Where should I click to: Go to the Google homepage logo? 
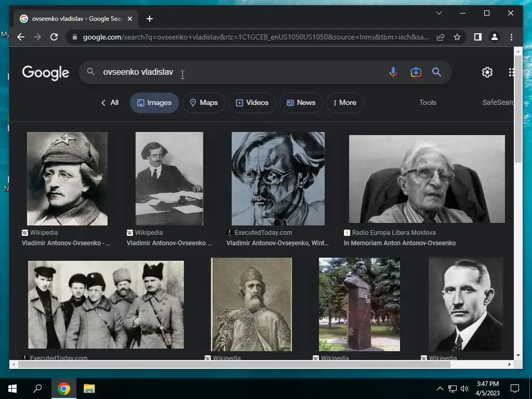46,73
